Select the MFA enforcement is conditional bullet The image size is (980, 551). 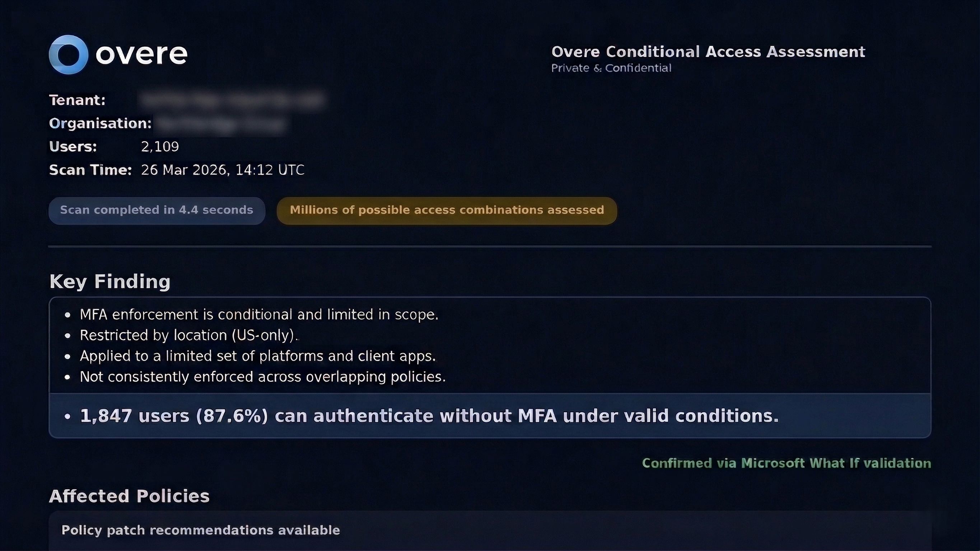point(259,315)
